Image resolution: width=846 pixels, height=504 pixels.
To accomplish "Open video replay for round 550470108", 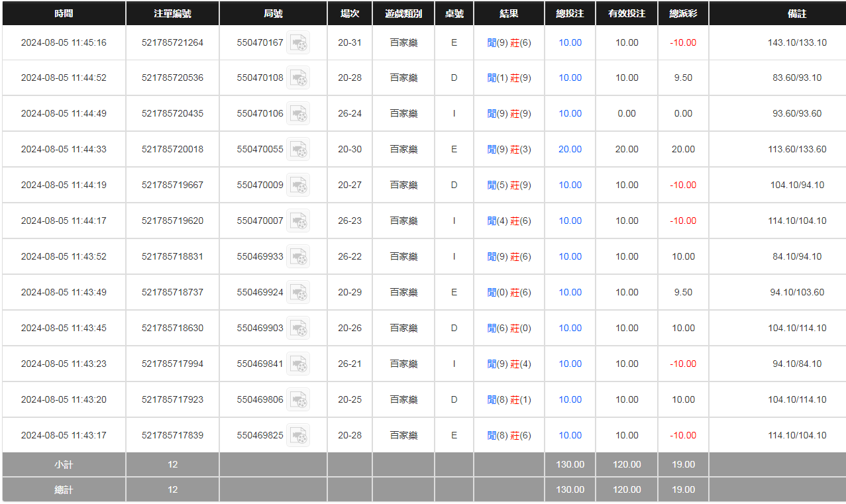I will coord(298,78).
